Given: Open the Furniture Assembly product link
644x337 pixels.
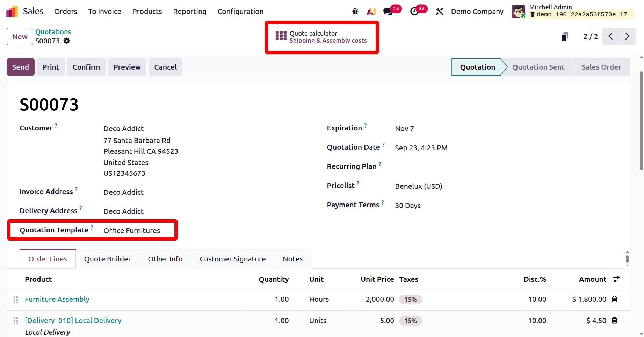Looking at the screenshot, I should coord(57,299).
